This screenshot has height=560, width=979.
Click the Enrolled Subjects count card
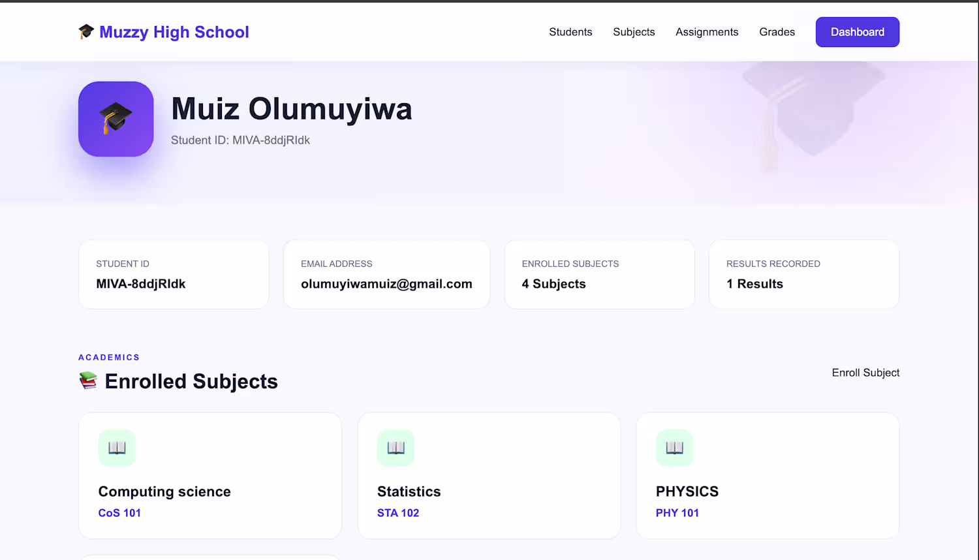[x=599, y=274]
